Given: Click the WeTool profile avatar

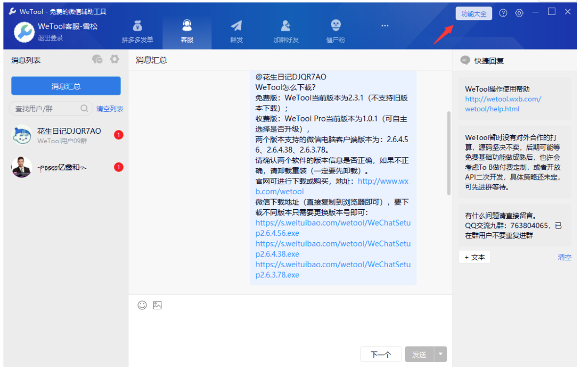Looking at the screenshot, I should [x=25, y=33].
